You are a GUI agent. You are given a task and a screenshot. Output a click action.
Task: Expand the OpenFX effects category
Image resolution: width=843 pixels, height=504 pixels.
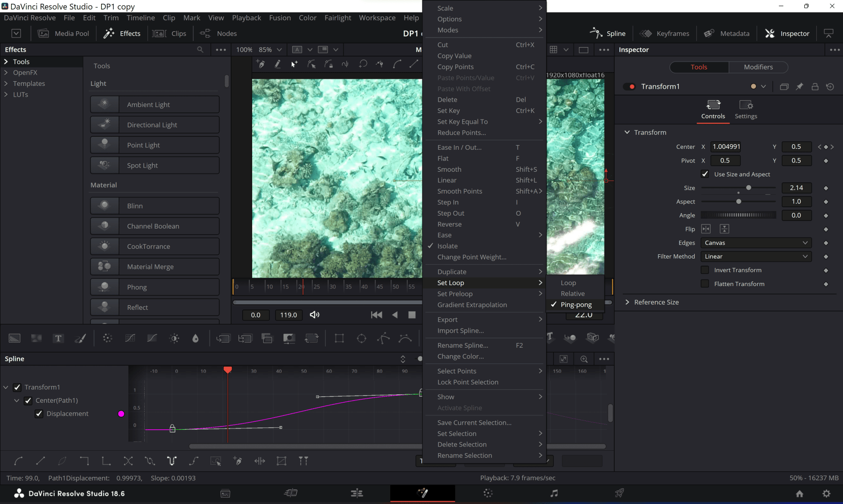point(6,72)
